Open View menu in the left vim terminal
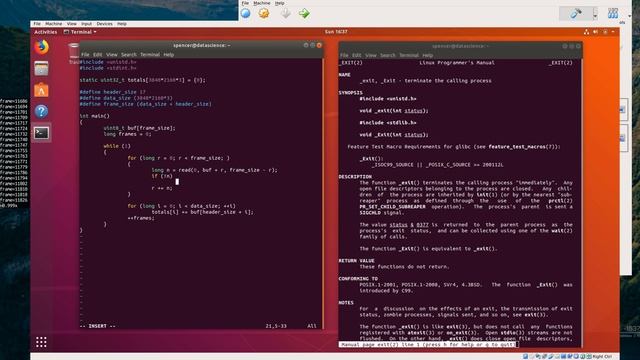 coord(111,55)
